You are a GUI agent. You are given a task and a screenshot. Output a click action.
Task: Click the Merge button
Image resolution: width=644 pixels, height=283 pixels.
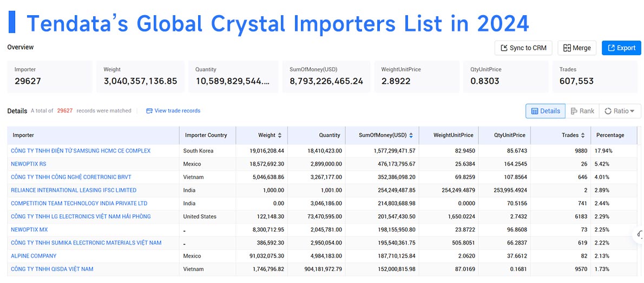577,48
